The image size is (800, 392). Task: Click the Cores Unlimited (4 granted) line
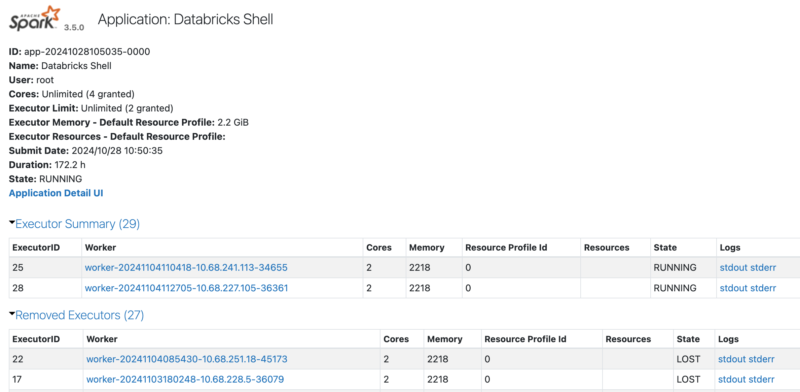coord(71,94)
